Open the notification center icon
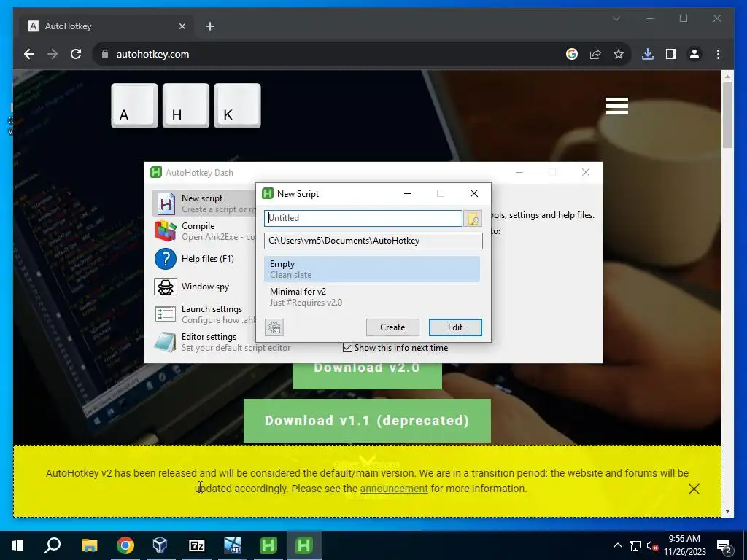The image size is (747, 560). (x=724, y=545)
